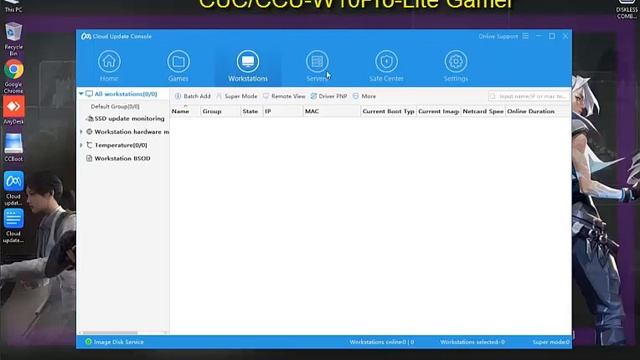Click the horizontal scrollbar in tree panel

tap(111, 333)
